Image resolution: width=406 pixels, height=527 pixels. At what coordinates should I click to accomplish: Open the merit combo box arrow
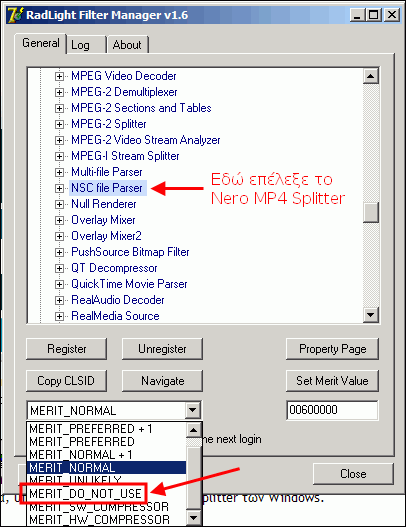[x=193, y=410]
